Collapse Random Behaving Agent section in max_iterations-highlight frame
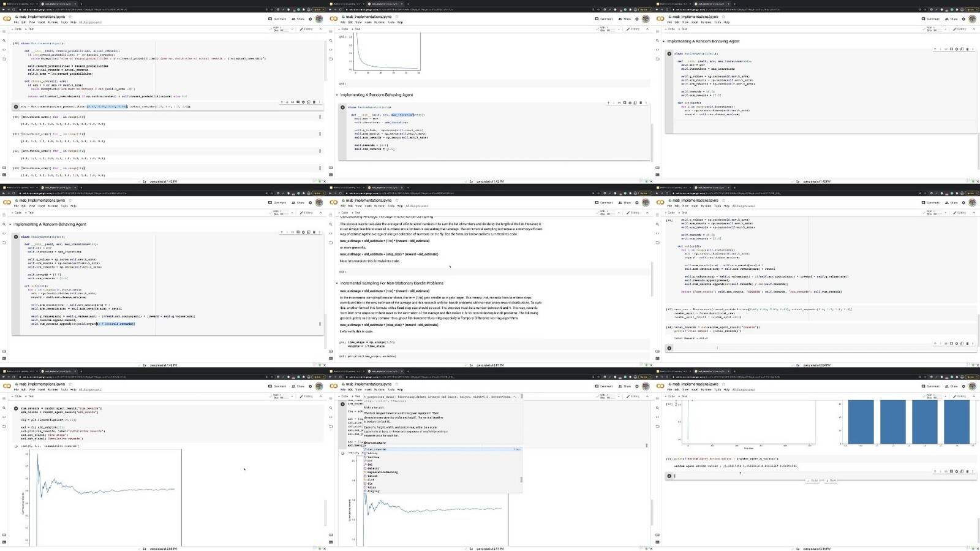This screenshot has height=551, width=980. (x=337, y=95)
